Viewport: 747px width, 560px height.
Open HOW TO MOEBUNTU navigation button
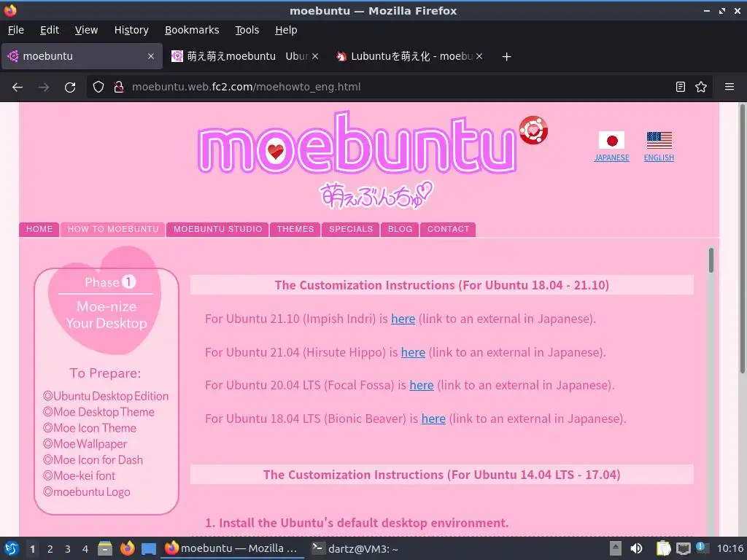click(113, 229)
